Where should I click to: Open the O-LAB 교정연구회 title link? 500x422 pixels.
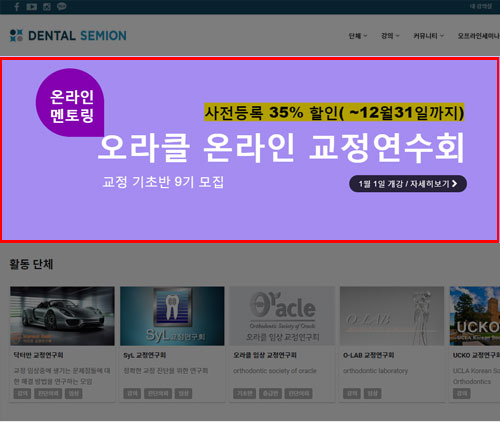(x=369, y=355)
